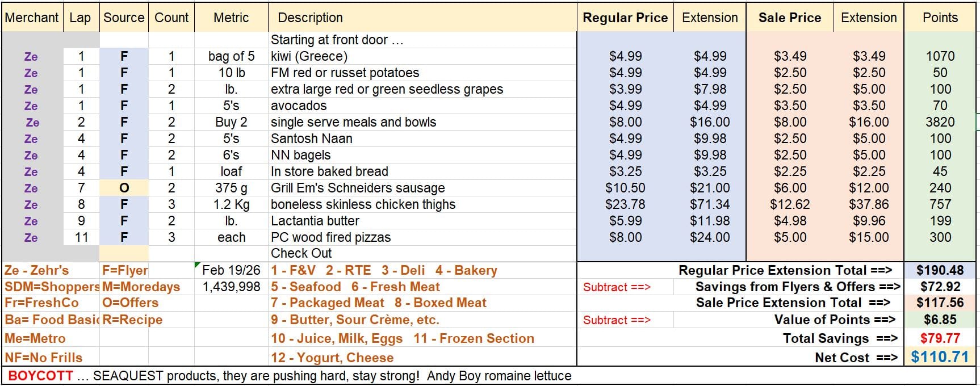980x386 pixels.
Task: Select the kiwi (Greece) description cell
Action: click(309, 56)
